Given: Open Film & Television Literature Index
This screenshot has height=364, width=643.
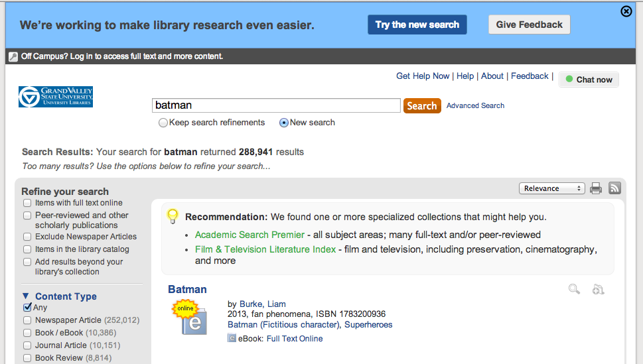Looking at the screenshot, I should 265,249.
